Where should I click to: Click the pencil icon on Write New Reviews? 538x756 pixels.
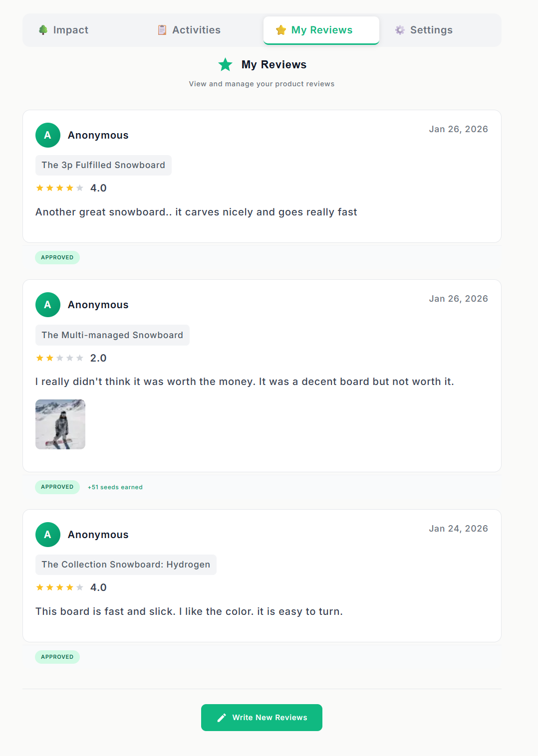tap(222, 718)
